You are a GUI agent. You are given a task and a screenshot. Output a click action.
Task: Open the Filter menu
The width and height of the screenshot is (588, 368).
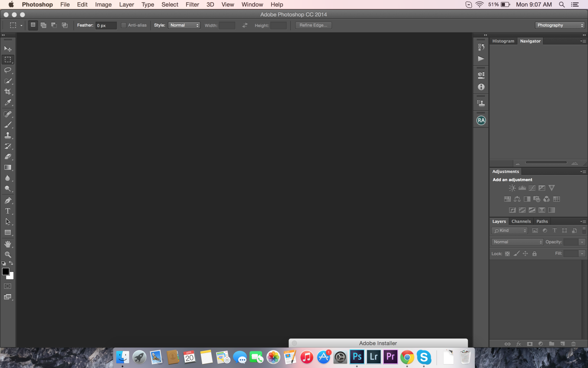pos(192,4)
